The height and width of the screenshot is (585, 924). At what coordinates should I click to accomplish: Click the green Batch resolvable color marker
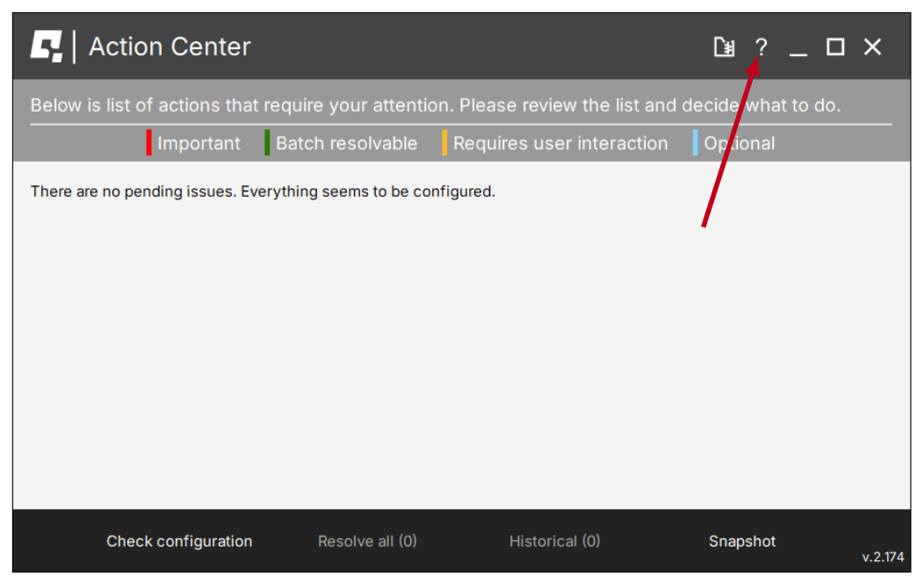pos(267,143)
